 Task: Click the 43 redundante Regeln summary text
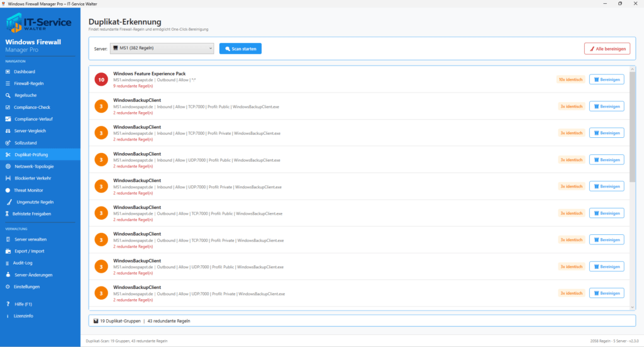(x=169, y=321)
